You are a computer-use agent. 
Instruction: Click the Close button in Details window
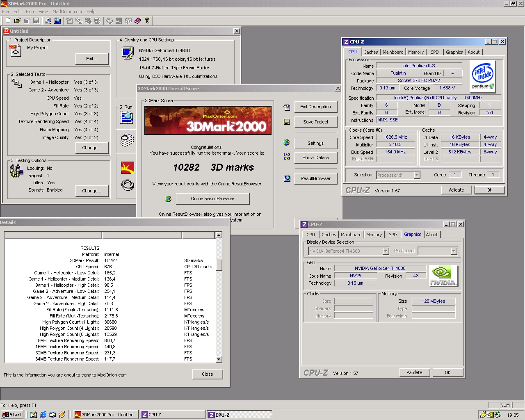pos(208,374)
